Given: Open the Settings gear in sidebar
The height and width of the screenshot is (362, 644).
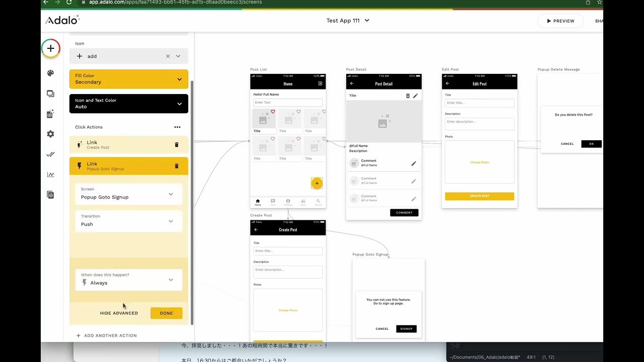Looking at the screenshot, I should pos(50,134).
